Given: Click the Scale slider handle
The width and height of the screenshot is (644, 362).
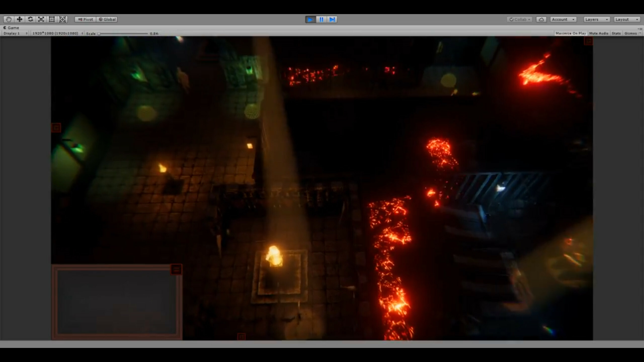Looking at the screenshot, I should coord(99,34).
